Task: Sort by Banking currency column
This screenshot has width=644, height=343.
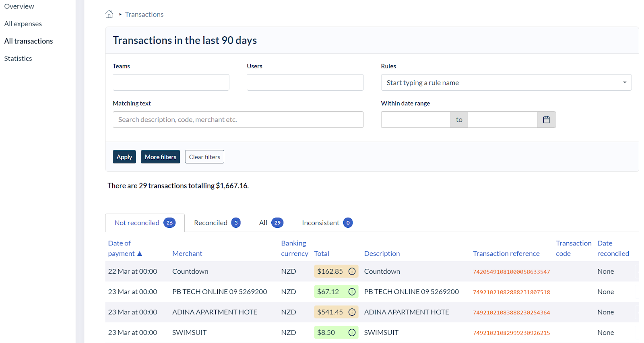Action: pos(294,248)
